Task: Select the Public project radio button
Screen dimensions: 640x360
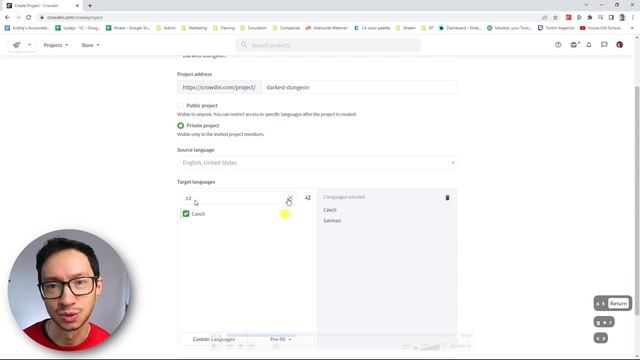Action: (x=180, y=106)
